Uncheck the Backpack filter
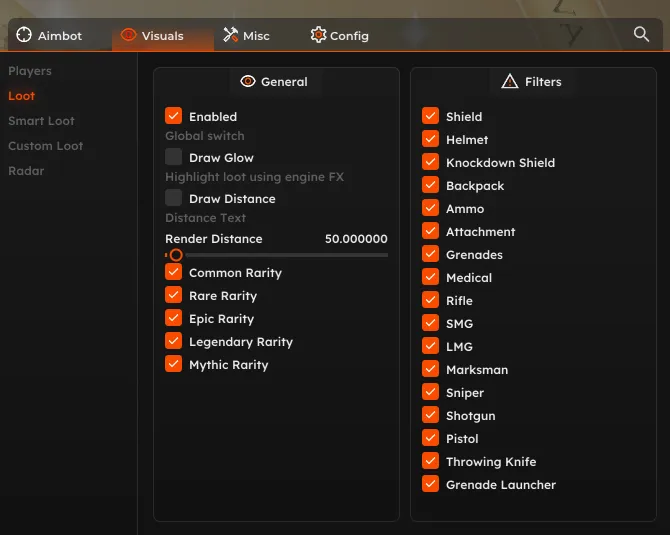 (x=430, y=185)
